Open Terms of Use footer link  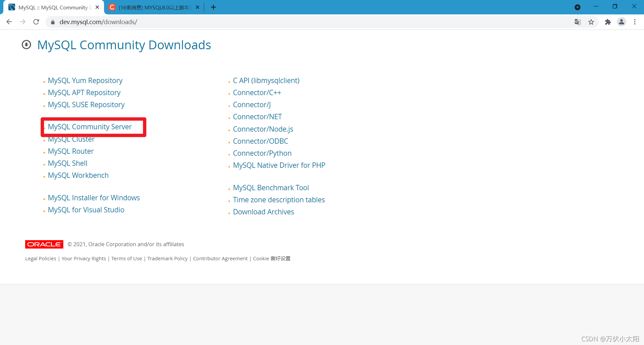point(127,259)
